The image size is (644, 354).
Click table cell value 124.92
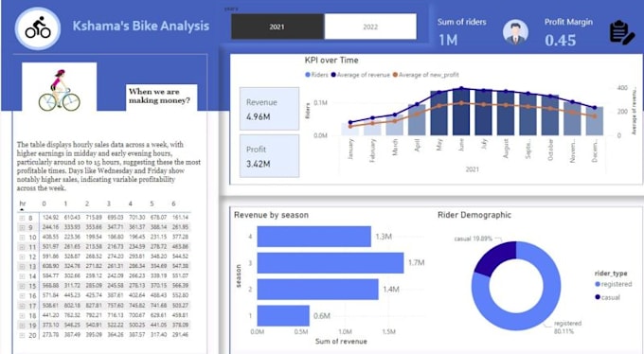[x=50, y=218]
